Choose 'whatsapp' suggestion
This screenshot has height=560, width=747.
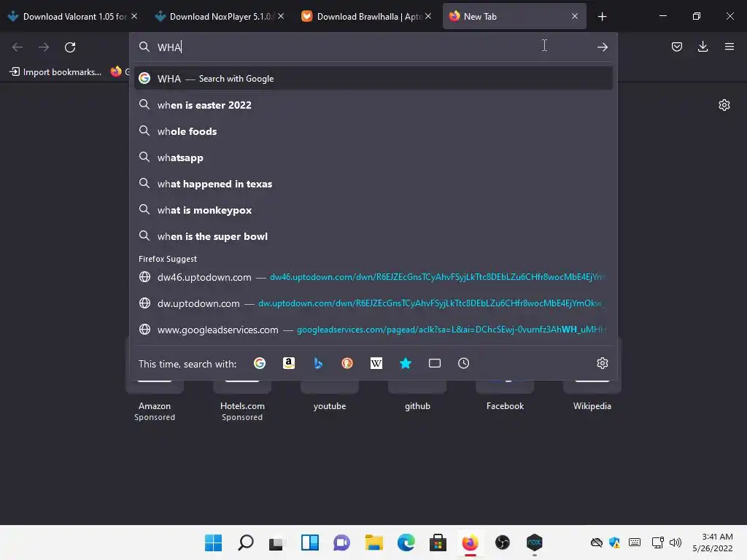tap(373, 157)
